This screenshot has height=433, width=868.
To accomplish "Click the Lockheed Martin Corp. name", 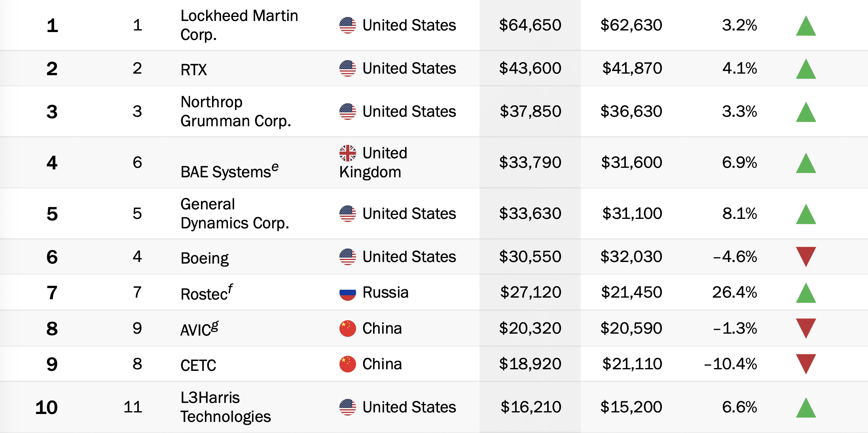I will point(239,25).
